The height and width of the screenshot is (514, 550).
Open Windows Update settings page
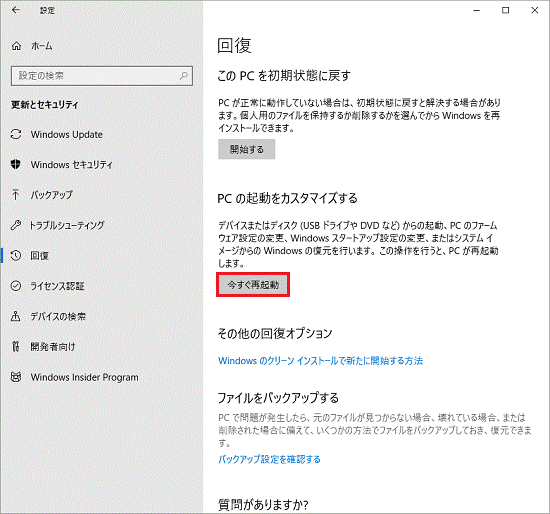(67, 134)
